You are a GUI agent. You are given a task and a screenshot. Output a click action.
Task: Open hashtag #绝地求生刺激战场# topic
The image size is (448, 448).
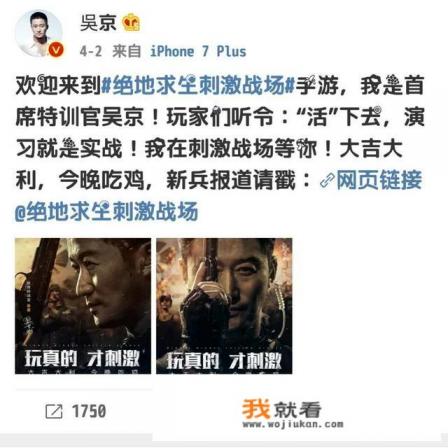tap(198, 85)
